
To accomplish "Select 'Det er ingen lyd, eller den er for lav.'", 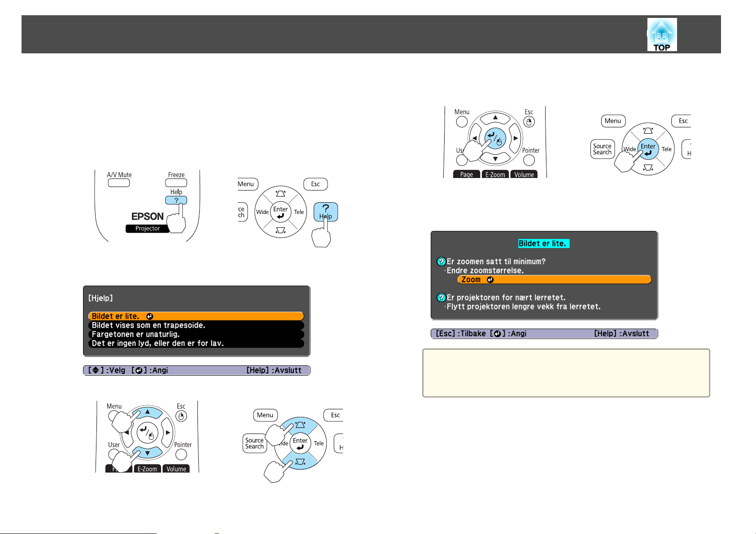I will 196,343.
